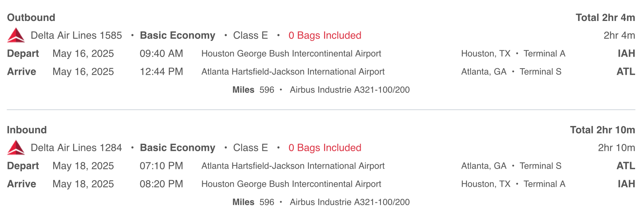Click the outbound IAH airport code
644x219 pixels.
626,53
